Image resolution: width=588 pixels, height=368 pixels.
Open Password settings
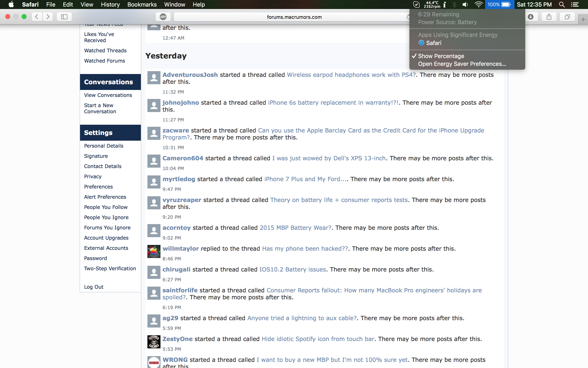point(95,258)
